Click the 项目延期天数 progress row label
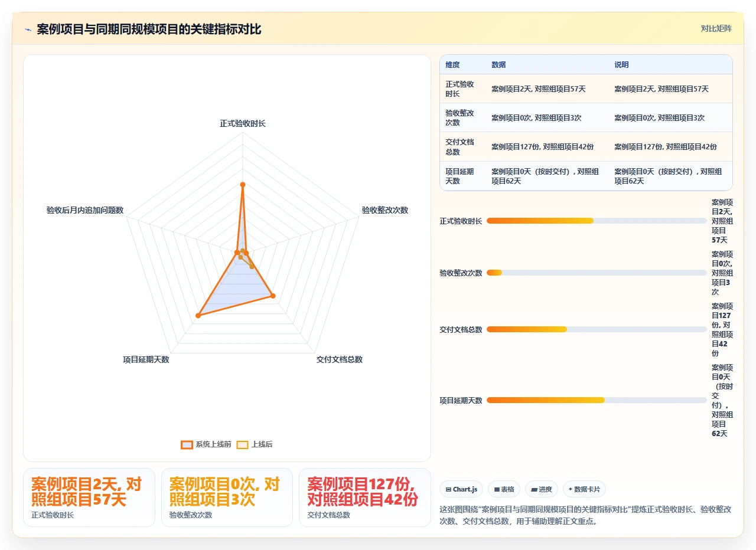 tap(461, 400)
